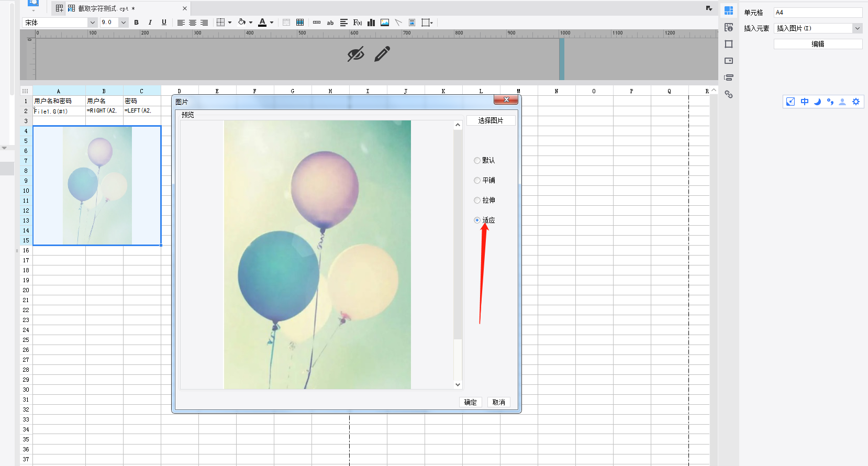Screen dimensions: 868x466
Task: Open the hyperlink panel icon
Action: (729, 94)
